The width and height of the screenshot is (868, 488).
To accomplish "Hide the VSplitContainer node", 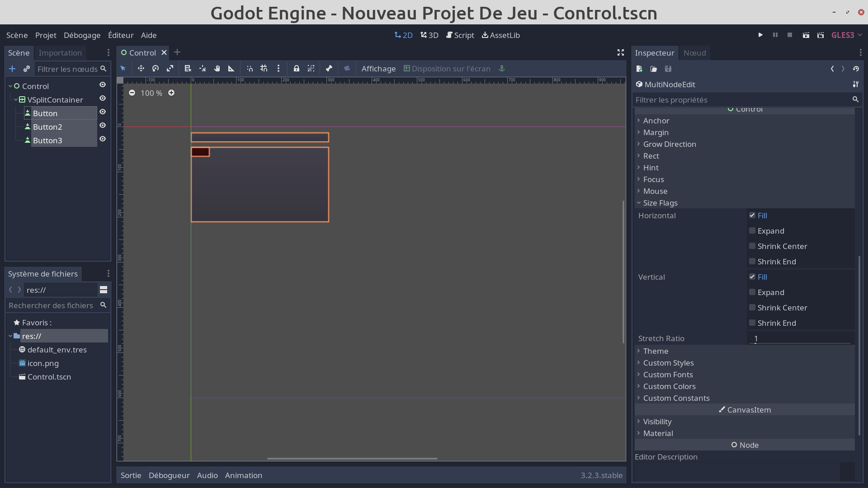I will 103,98.
